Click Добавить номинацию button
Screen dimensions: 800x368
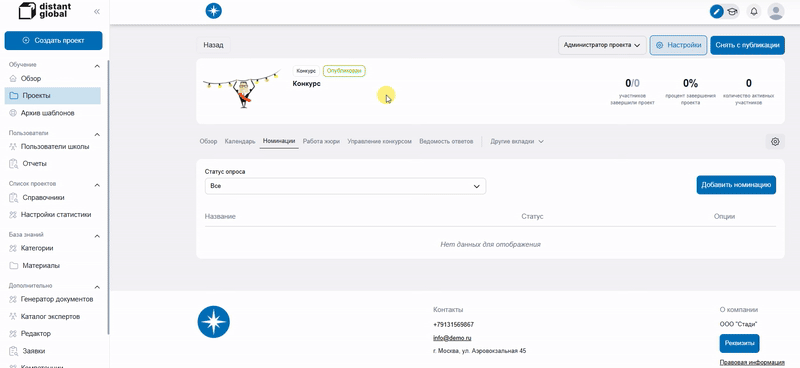point(736,185)
